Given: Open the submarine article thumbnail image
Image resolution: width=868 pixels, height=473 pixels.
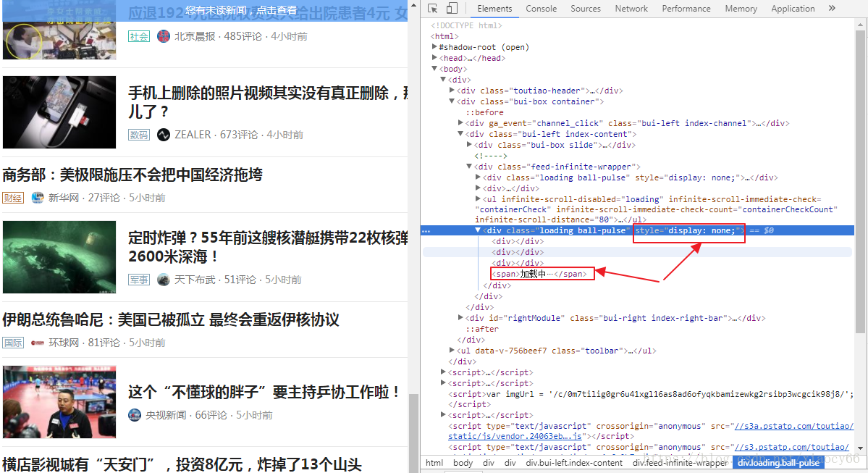Looking at the screenshot, I should pos(59,257).
